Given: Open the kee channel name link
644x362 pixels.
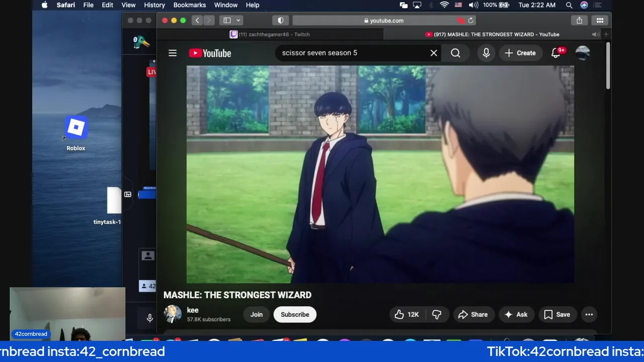Looking at the screenshot, I should (x=193, y=310).
